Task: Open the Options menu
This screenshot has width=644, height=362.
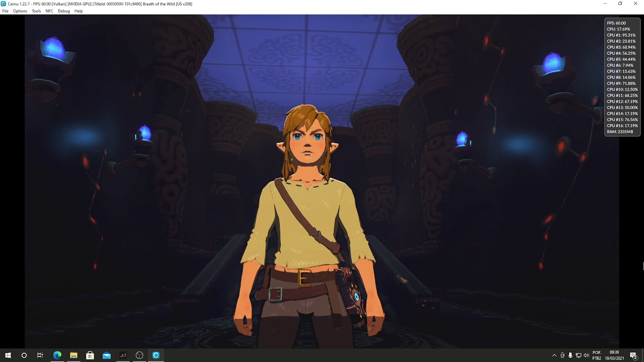Action: pyautogui.click(x=20, y=11)
